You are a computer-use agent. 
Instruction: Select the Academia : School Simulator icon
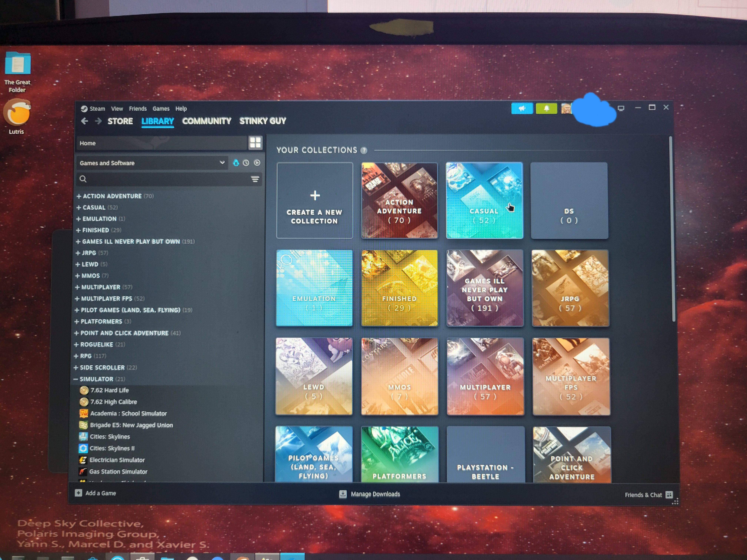(x=84, y=414)
